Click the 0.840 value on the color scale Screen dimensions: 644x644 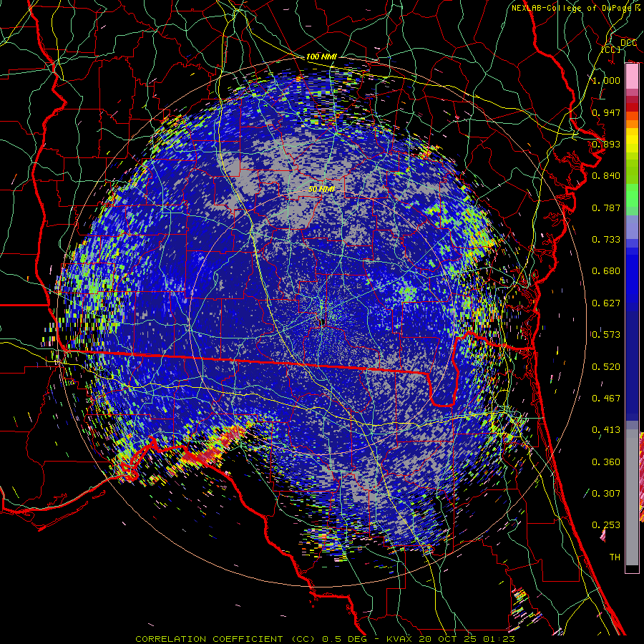[606, 176]
